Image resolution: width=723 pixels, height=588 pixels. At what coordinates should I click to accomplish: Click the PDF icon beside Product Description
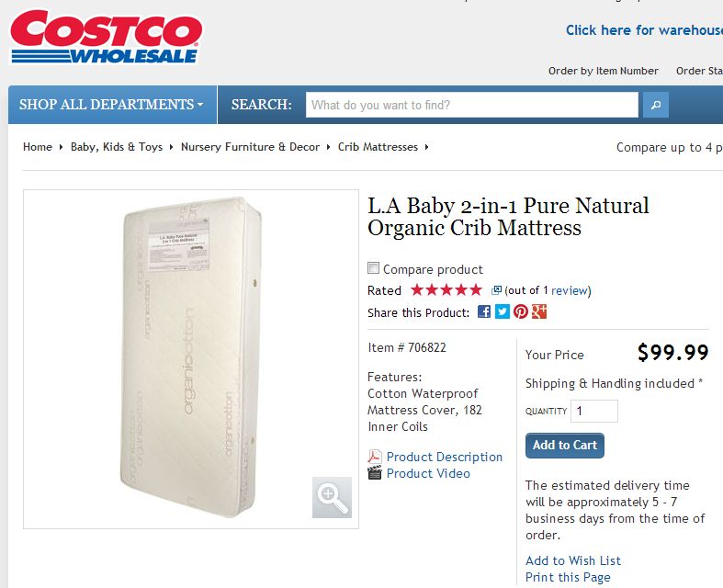point(375,457)
